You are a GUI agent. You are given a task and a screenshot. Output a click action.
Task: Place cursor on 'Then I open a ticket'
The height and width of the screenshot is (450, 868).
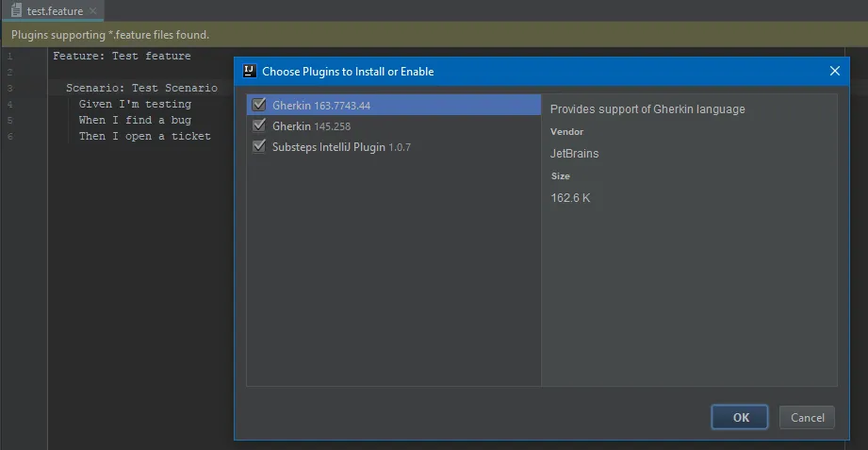tap(145, 136)
